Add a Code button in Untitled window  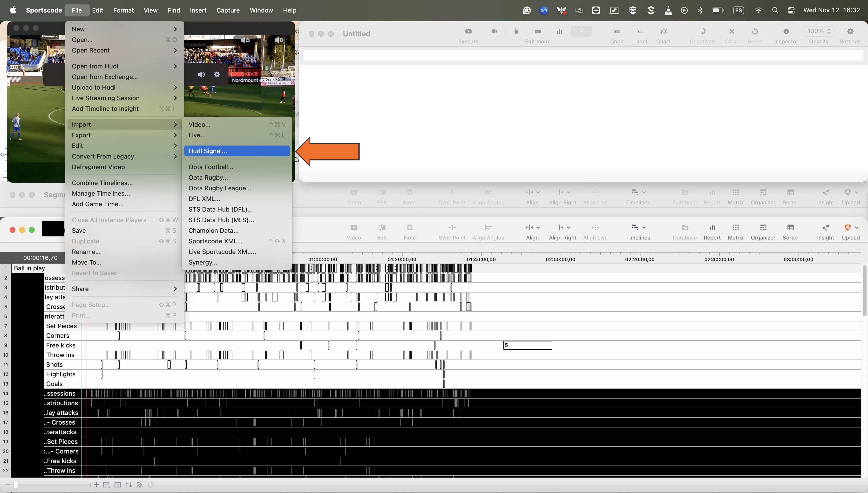[617, 36]
